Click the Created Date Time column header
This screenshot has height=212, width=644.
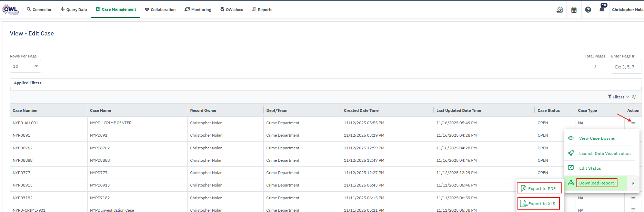(361, 110)
